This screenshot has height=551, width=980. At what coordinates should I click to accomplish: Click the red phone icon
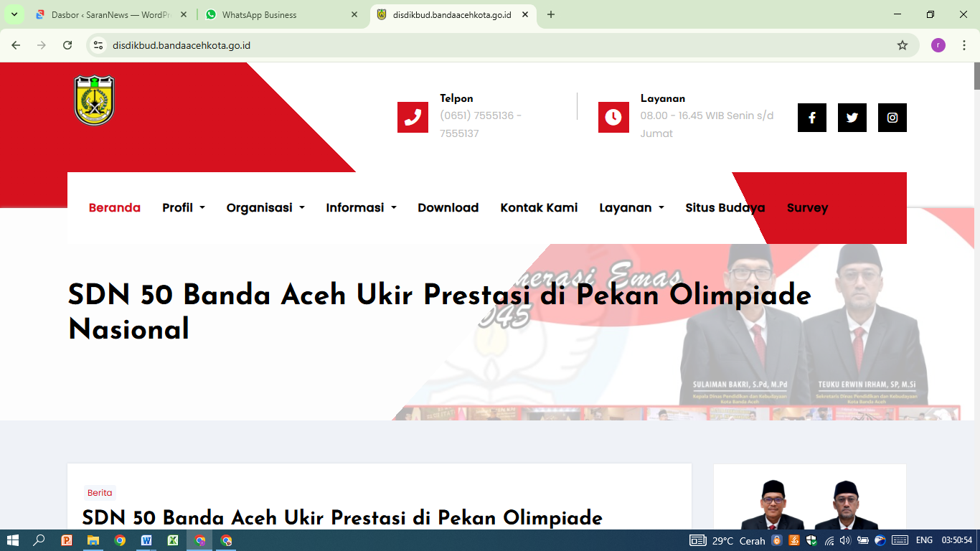(413, 118)
